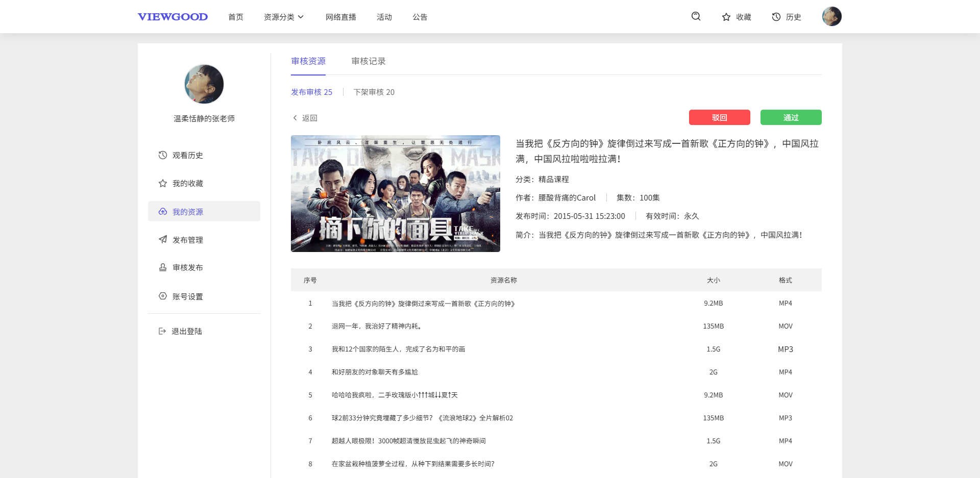This screenshot has width=980, height=478.
Task: Open 发布管理 in the sidebar
Action: point(188,240)
